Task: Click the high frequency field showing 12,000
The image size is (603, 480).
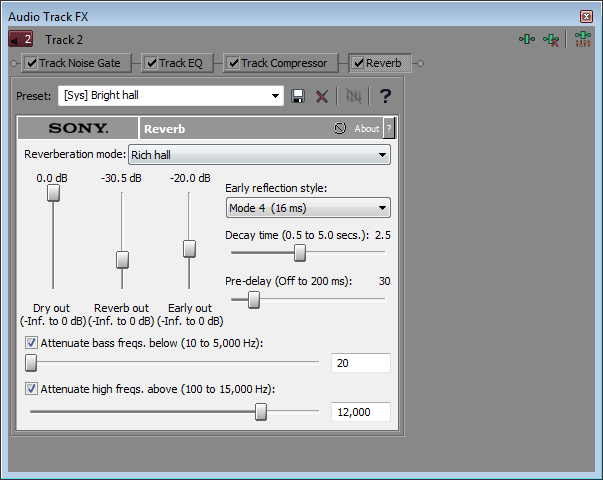Action: coord(361,412)
